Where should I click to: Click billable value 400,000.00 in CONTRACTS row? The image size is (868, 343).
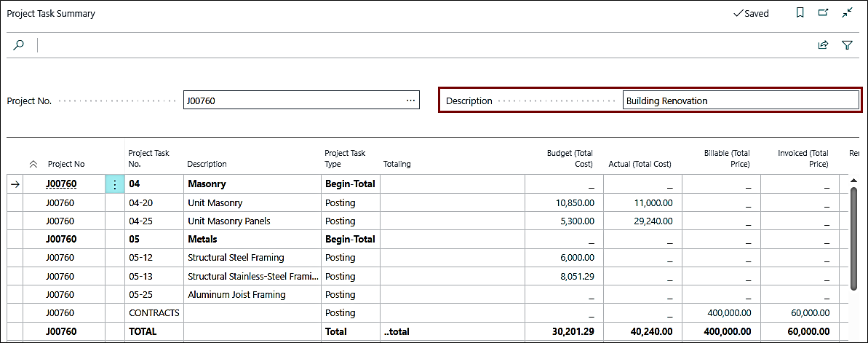pos(730,313)
